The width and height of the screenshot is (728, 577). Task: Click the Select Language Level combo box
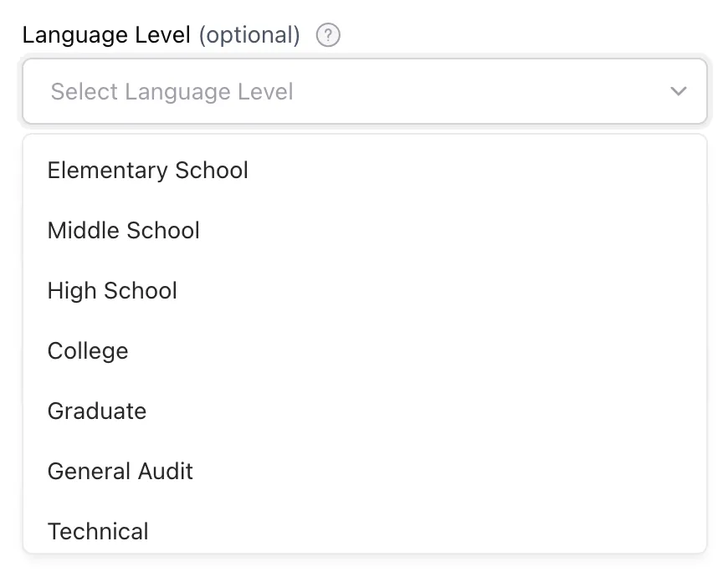(x=364, y=91)
